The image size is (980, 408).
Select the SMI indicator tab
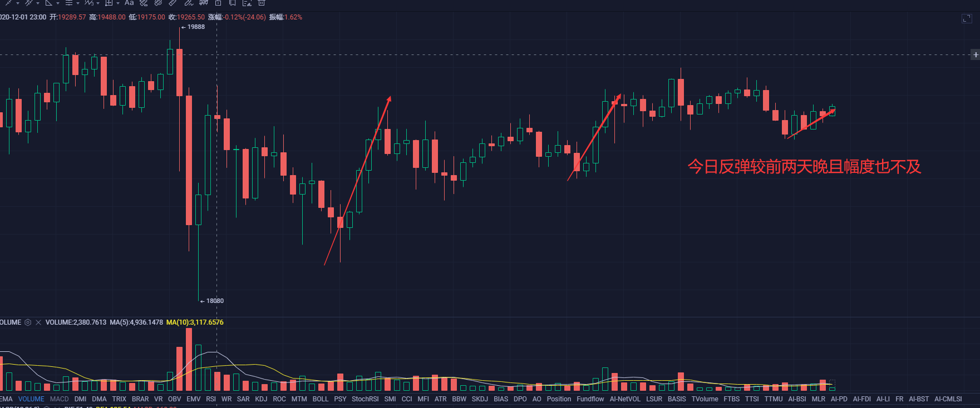coord(390,399)
